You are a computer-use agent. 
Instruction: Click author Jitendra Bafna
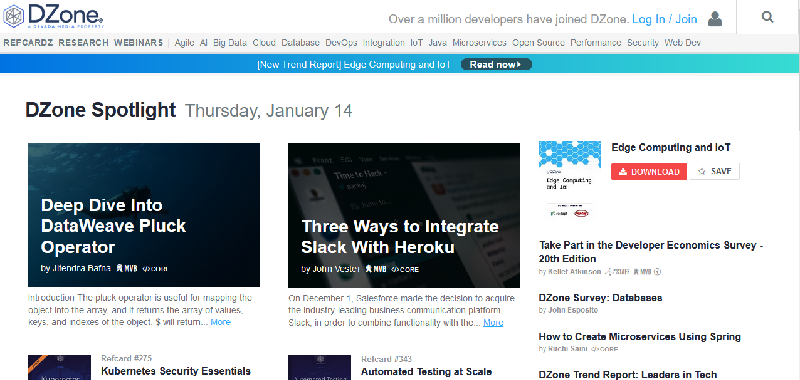[x=81, y=268]
